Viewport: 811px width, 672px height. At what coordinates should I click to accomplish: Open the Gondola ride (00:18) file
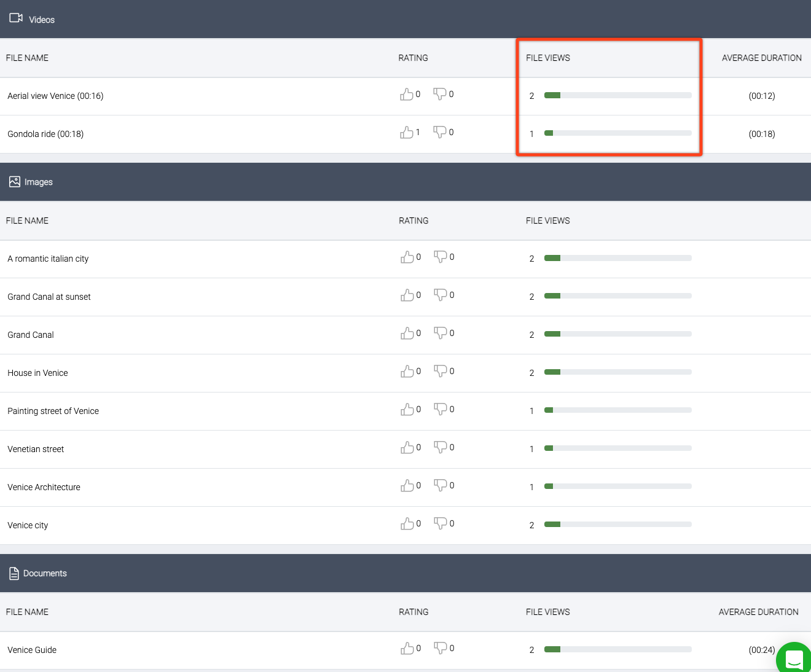click(x=45, y=134)
